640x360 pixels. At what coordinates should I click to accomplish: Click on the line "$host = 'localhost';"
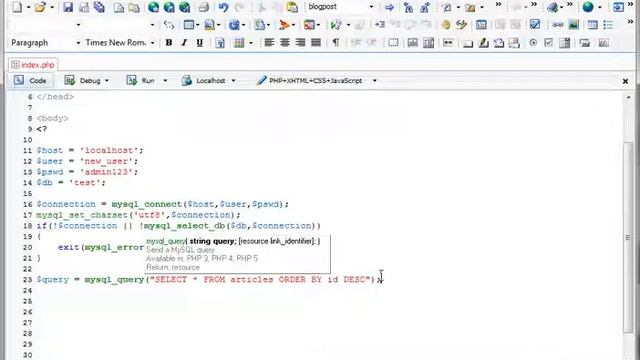click(90, 151)
